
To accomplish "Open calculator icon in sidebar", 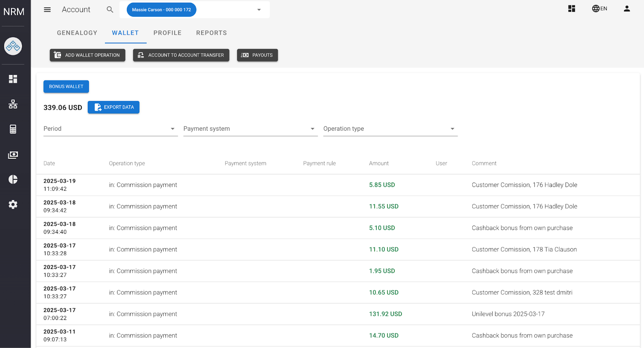I will click(x=13, y=129).
